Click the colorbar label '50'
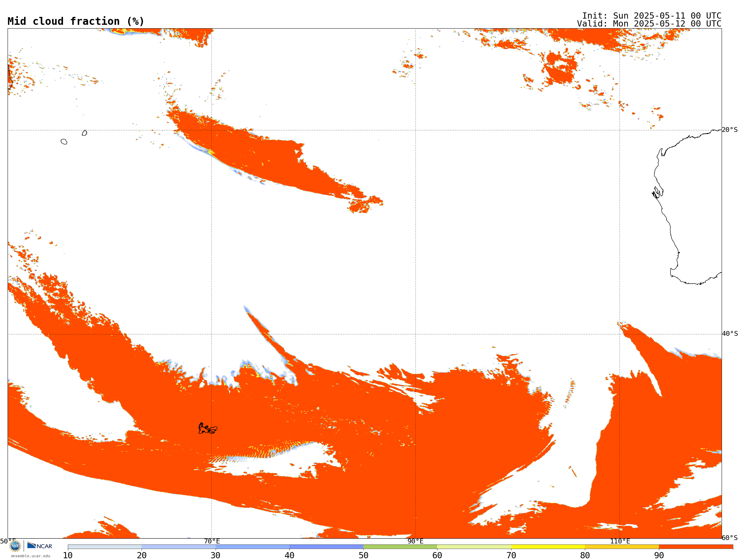This screenshot has width=744, height=560. point(363,555)
